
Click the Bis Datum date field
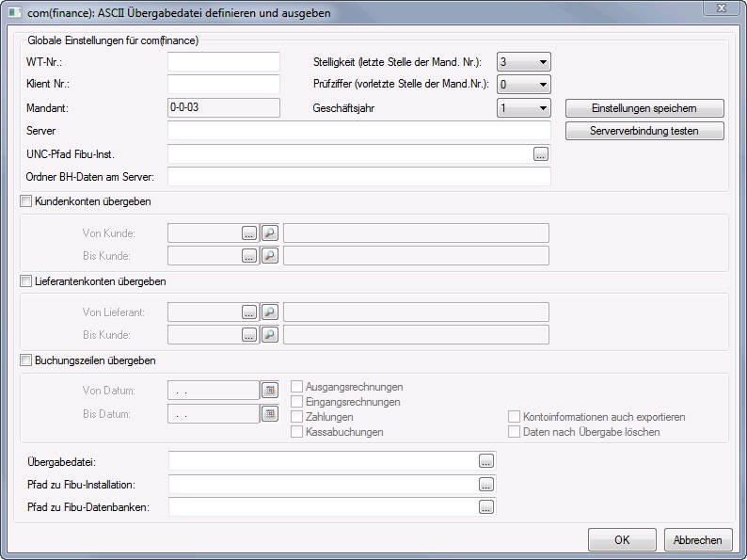click(214, 414)
